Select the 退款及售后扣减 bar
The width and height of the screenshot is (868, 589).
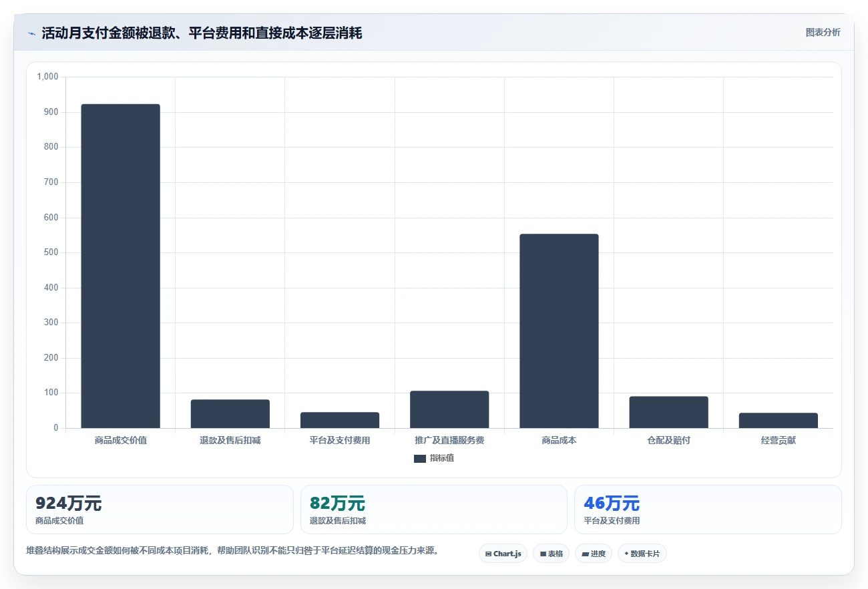pyautogui.click(x=230, y=414)
